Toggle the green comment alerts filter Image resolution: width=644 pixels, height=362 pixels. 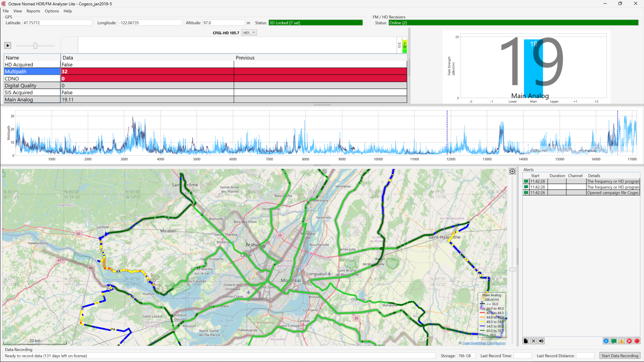point(614,341)
